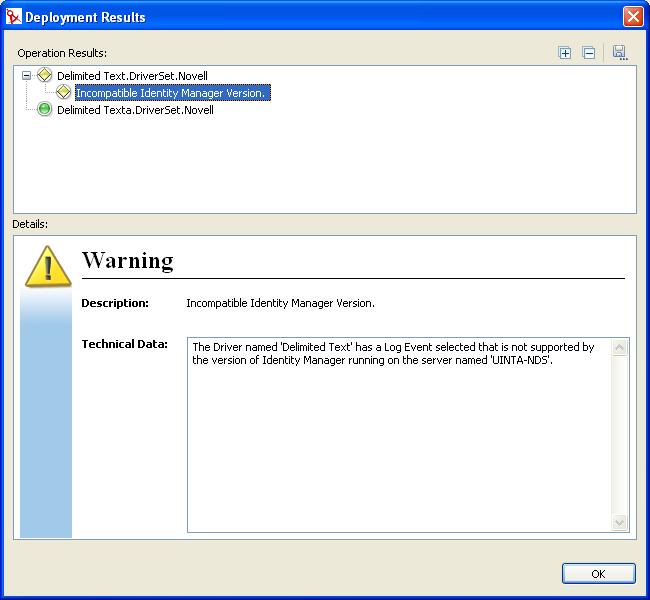Click the OK button
The width and height of the screenshot is (650, 600).
click(598, 573)
